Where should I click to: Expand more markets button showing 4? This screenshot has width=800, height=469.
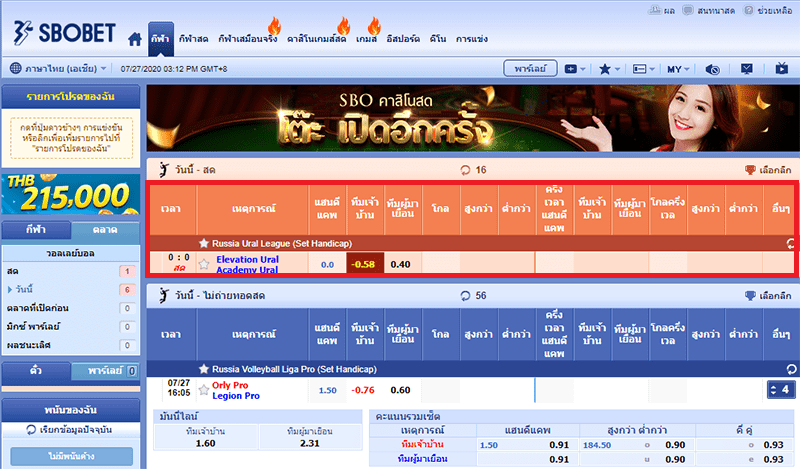[781, 390]
